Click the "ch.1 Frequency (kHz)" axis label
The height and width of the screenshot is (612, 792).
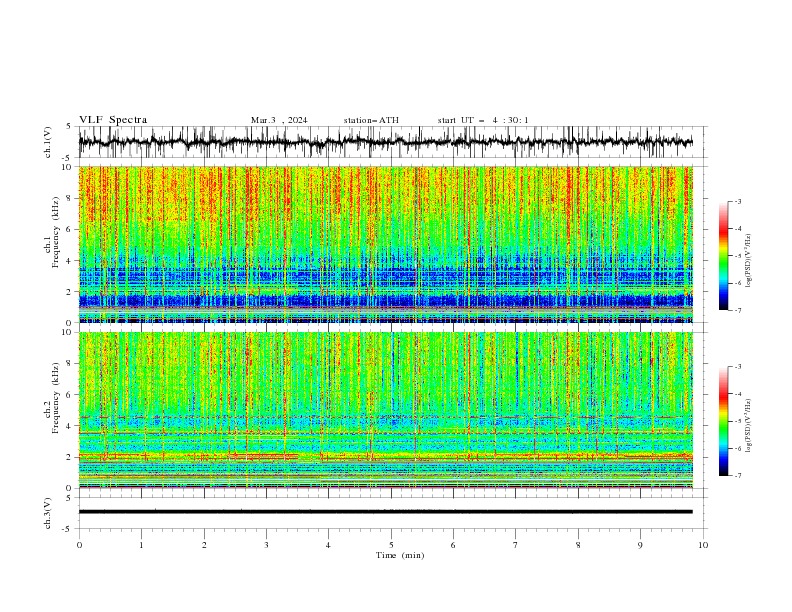pos(52,232)
